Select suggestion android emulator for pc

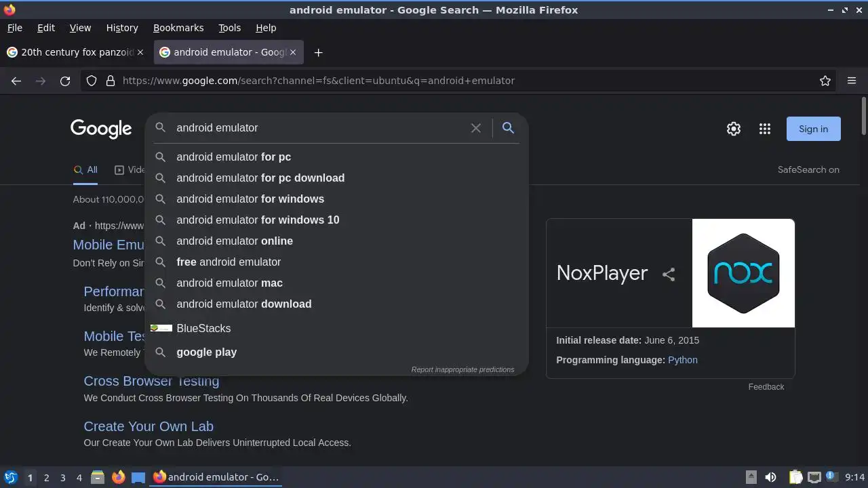click(336, 157)
